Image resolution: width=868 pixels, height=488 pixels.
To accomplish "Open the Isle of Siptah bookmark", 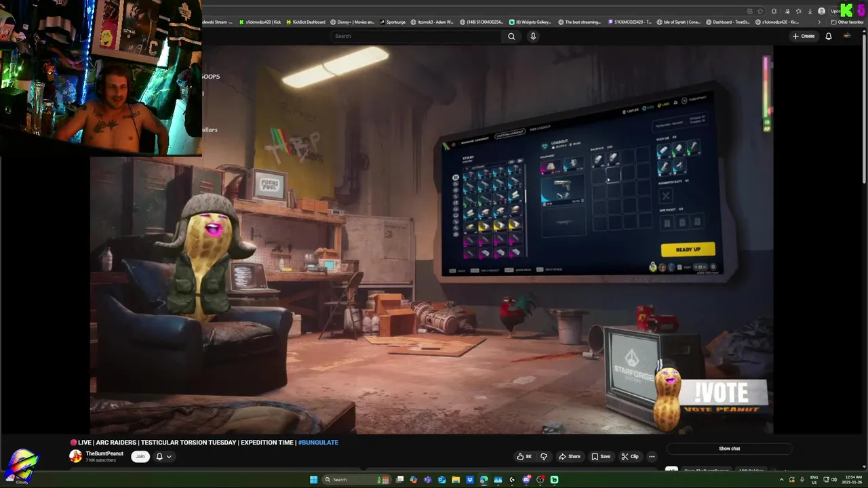I will pyautogui.click(x=678, y=22).
